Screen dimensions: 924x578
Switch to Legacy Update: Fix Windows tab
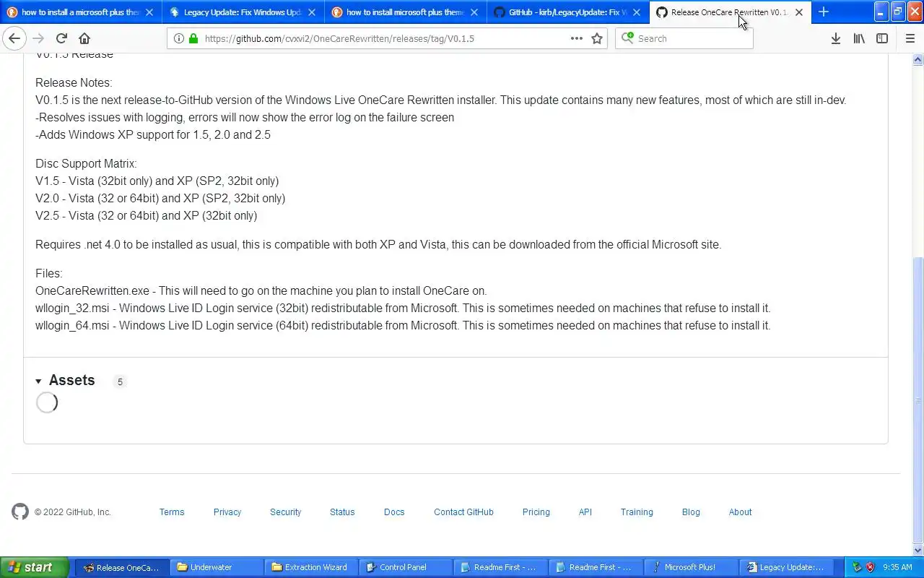243,12
